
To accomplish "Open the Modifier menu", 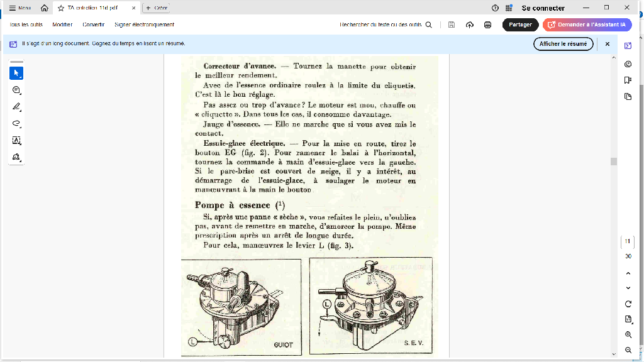I will click(x=62, y=24).
